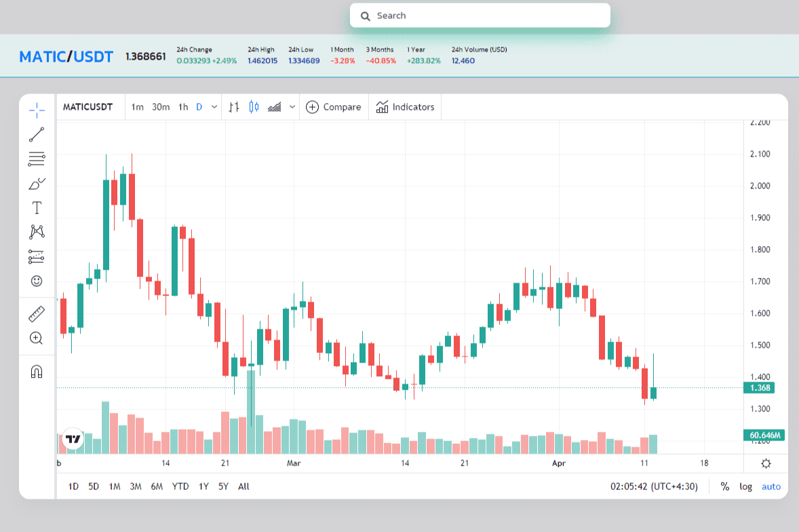Image resolution: width=799 pixels, height=532 pixels.
Task: Select the crosshair cursor tool
Action: coord(37,110)
